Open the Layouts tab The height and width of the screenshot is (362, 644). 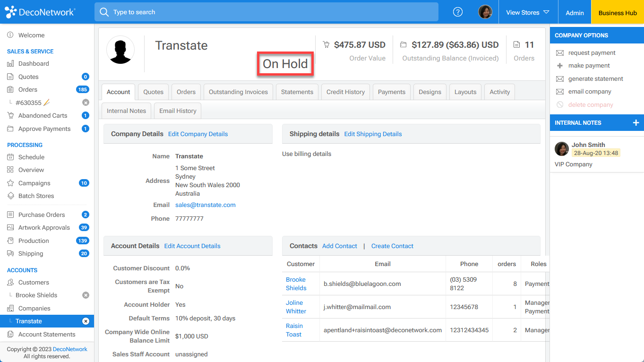(x=465, y=92)
